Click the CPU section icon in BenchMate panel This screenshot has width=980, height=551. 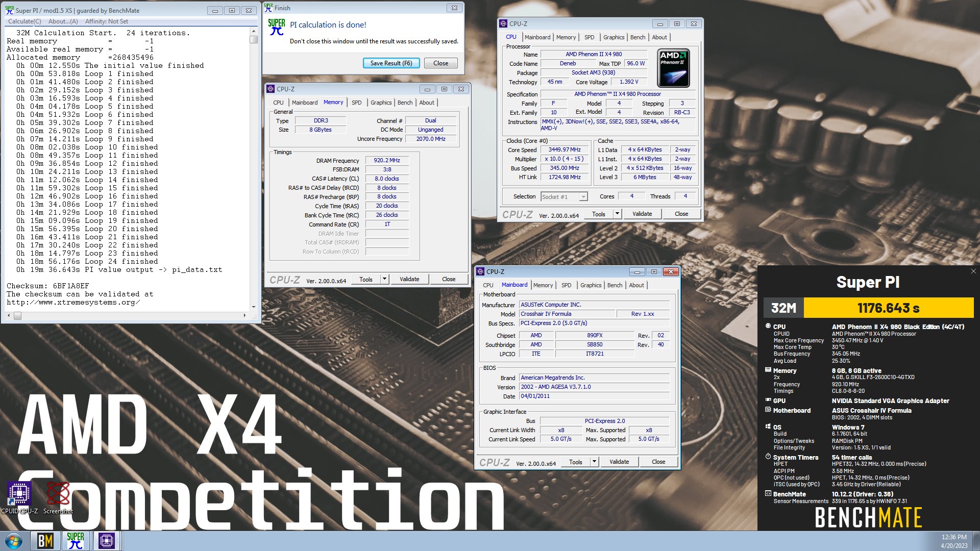[x=768, y=326]
